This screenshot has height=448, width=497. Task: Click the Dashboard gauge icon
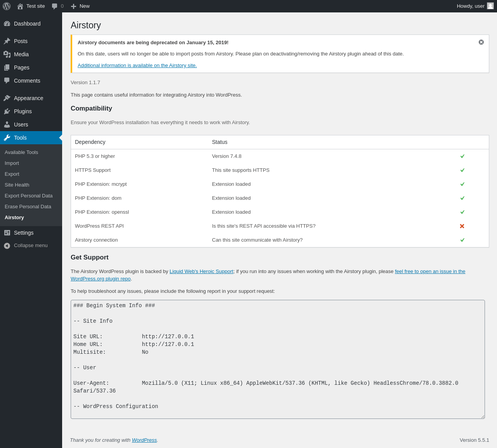tap(7, 24)
